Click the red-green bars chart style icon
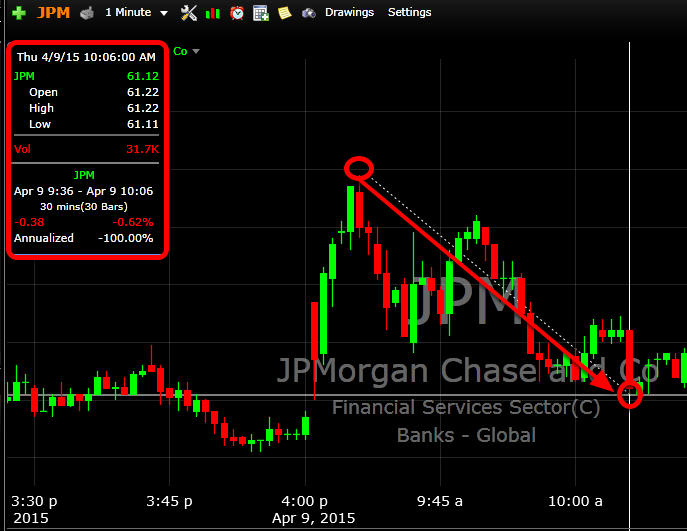Viewport: 687px width, 531px height. click(213, 13)
